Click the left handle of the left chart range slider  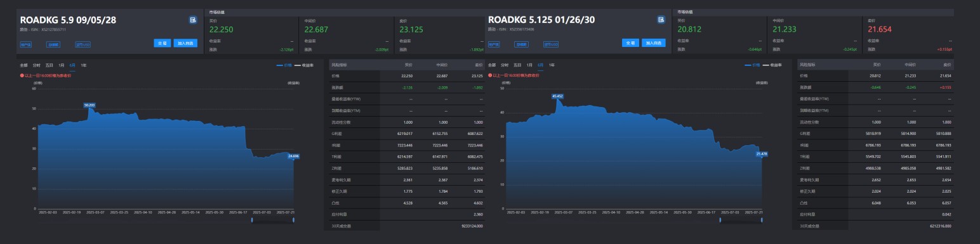(252, 220)
